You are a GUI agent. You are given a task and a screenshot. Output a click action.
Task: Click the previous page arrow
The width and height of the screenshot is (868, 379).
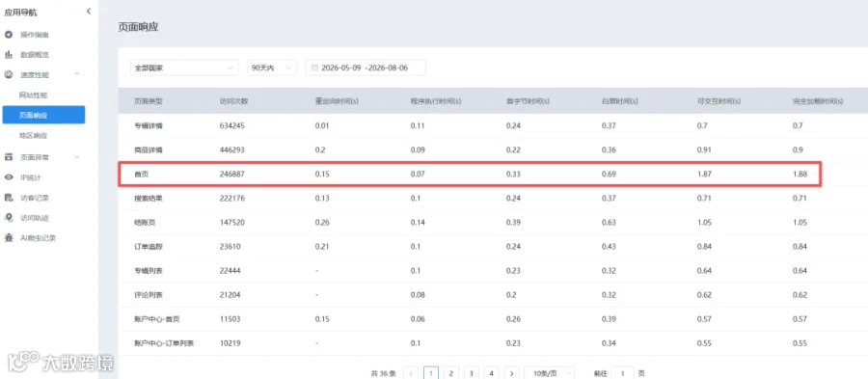[411, 373]
